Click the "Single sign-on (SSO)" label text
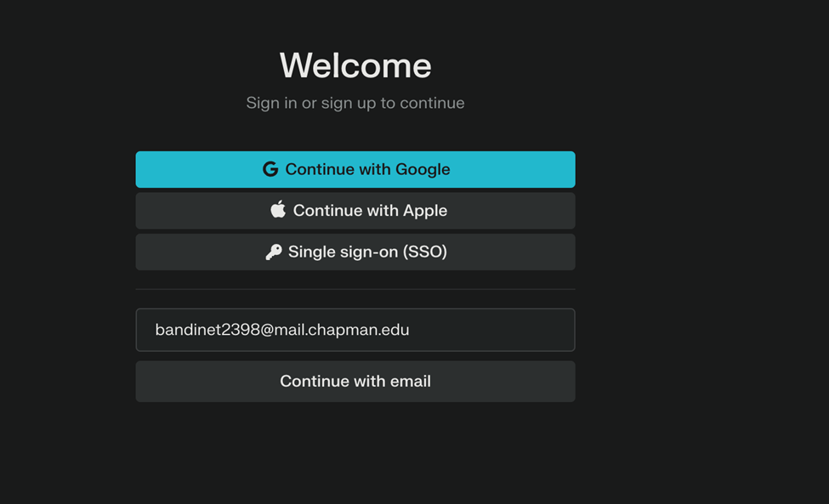 tap(367, 252)
